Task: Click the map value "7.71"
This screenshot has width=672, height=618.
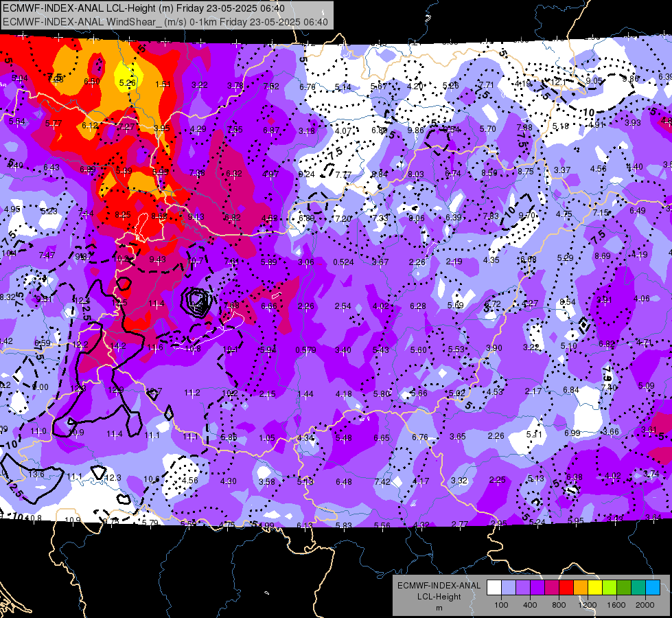Action: 487,85
